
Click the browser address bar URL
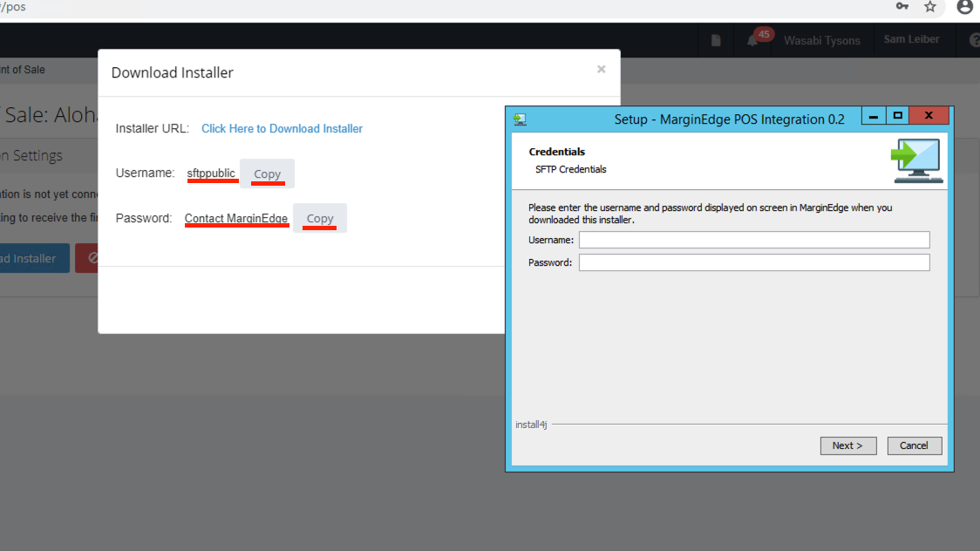[x=13, y=7]
